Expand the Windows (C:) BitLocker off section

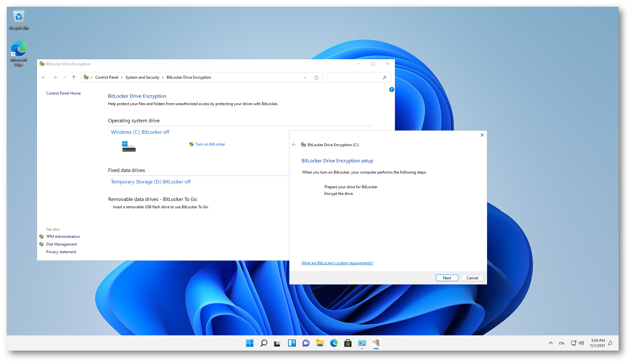140,132
